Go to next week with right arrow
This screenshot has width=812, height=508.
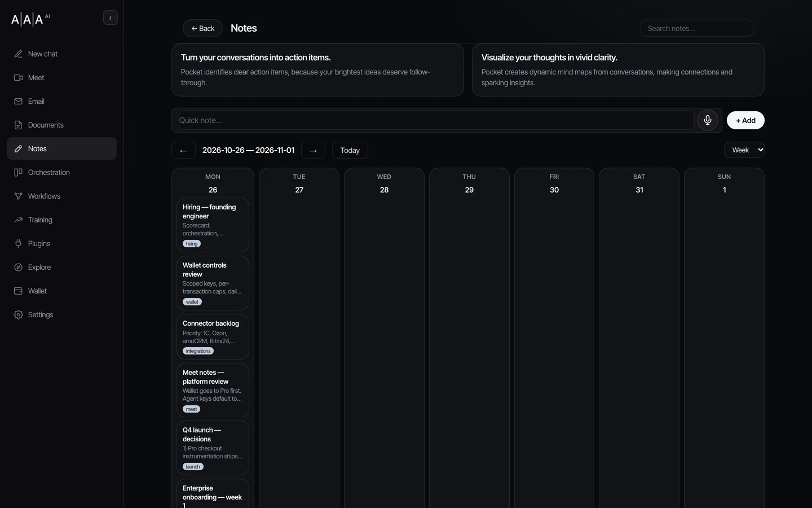[313, 150]
